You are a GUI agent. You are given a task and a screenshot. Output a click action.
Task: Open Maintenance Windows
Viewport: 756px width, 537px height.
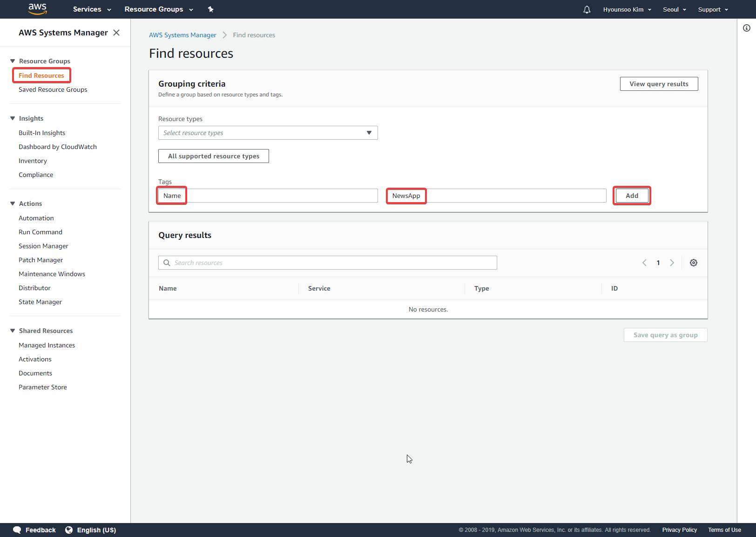(x=52, y=274)
